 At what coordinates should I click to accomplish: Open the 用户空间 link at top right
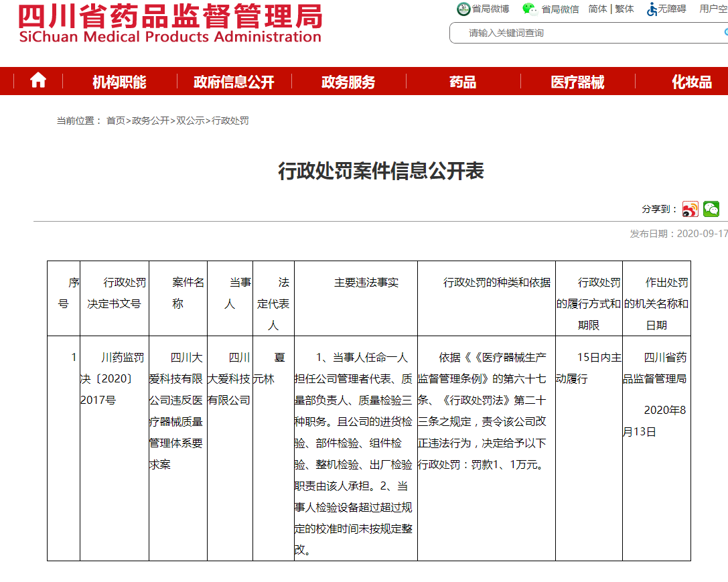[x=714, y=9]
